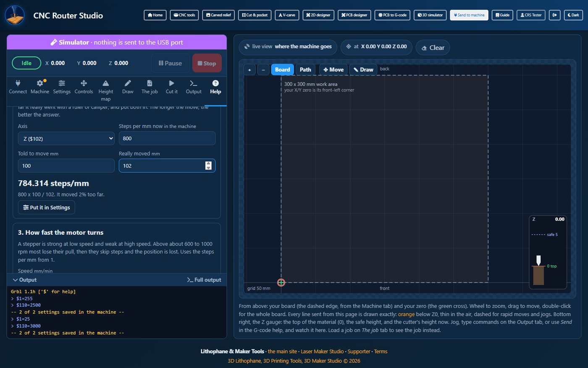Screen dimensions: 588x368
Task: Click the crosshair position readout
Action: point(376,47)
